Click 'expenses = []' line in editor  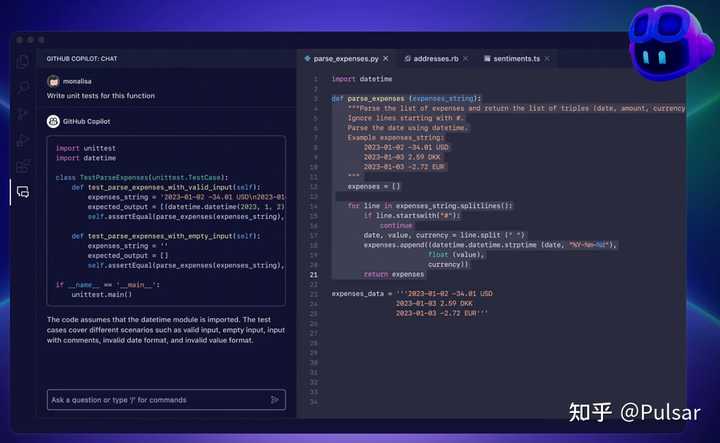tap(374, 186)
